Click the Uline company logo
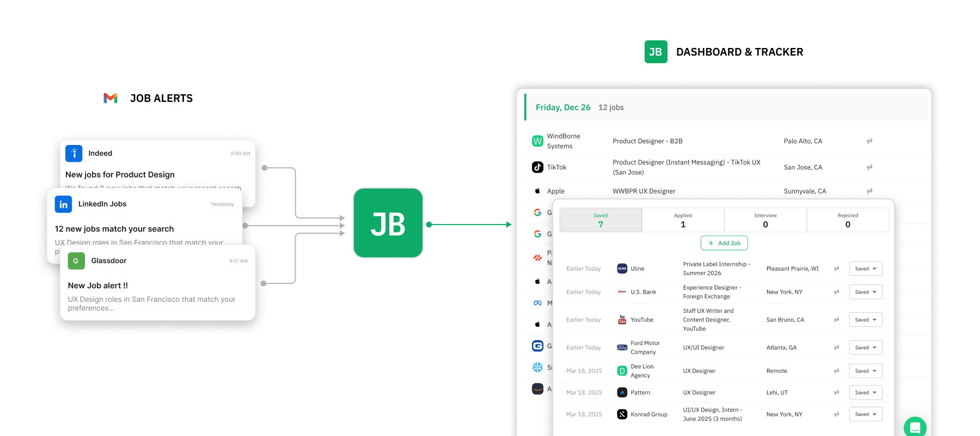The height and width of the screenshot is (436, 980). pos(622,269)
